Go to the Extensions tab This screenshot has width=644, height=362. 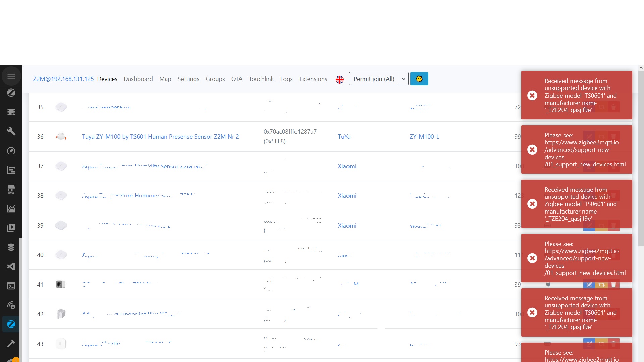pos(313,79)
